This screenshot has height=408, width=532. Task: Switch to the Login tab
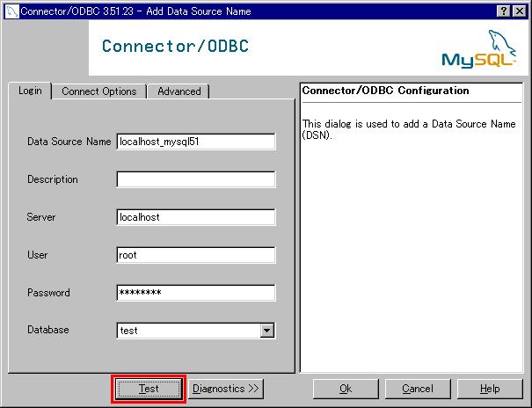[30, 91]
